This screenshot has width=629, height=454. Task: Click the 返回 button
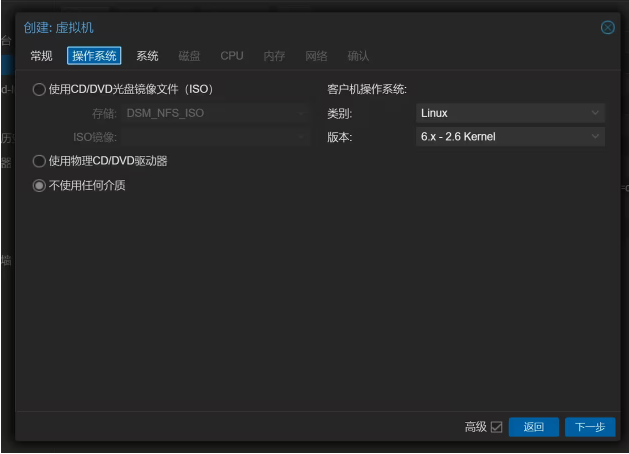point(534,427)
